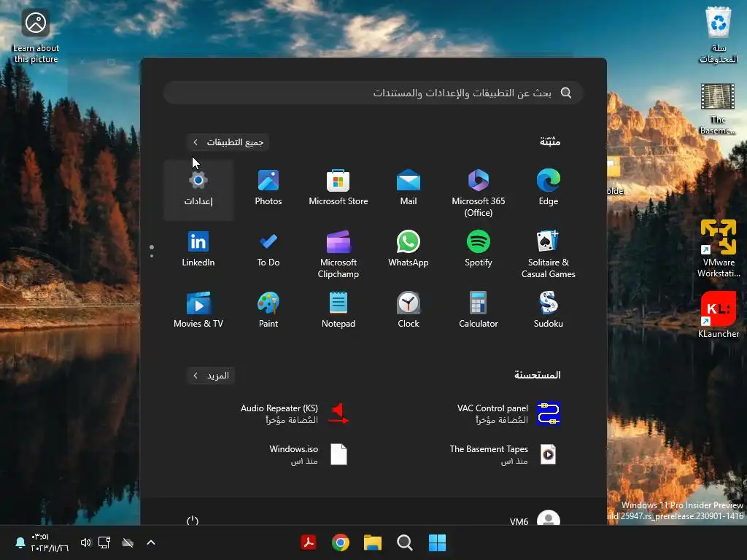Viewport: 747px width, 560px height.
Task: Open network status icon in system tray
Action: pos(104,542)
